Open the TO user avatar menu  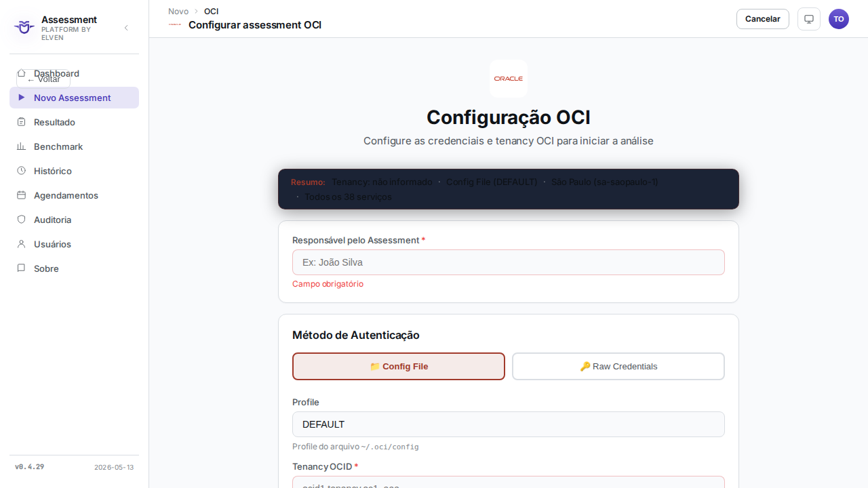[x=839, y=19]
